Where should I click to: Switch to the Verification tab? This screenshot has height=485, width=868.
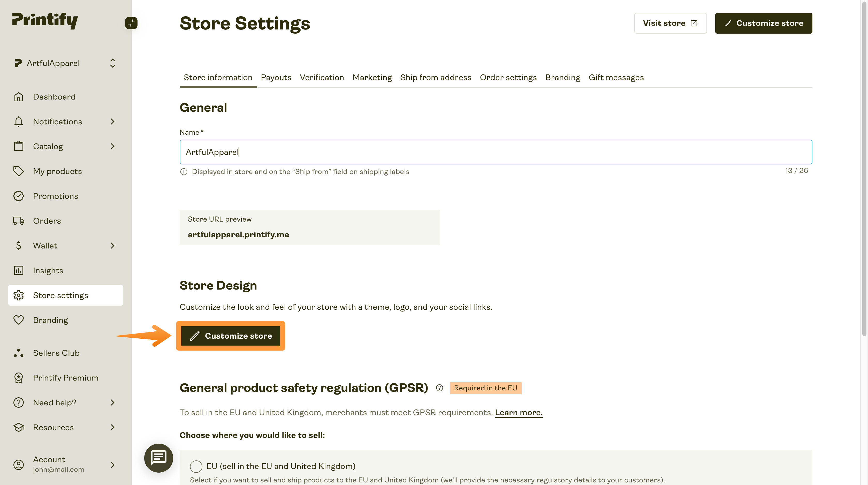click(x=322, y=78)
